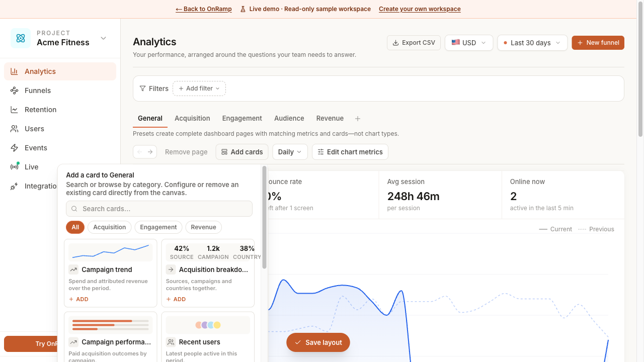Click the Acquisition breakdown arrow icon
Image resolution: width=644 pixels, height=362 pixels.
pos(171,269)
